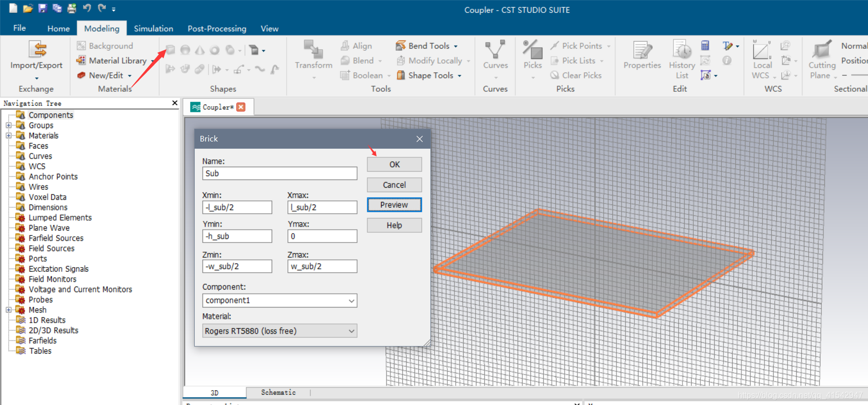The height and width of the screenshot is (405, 868).
Task: Open the New/Edit material dropdown arrow
Action: (130, 76)
